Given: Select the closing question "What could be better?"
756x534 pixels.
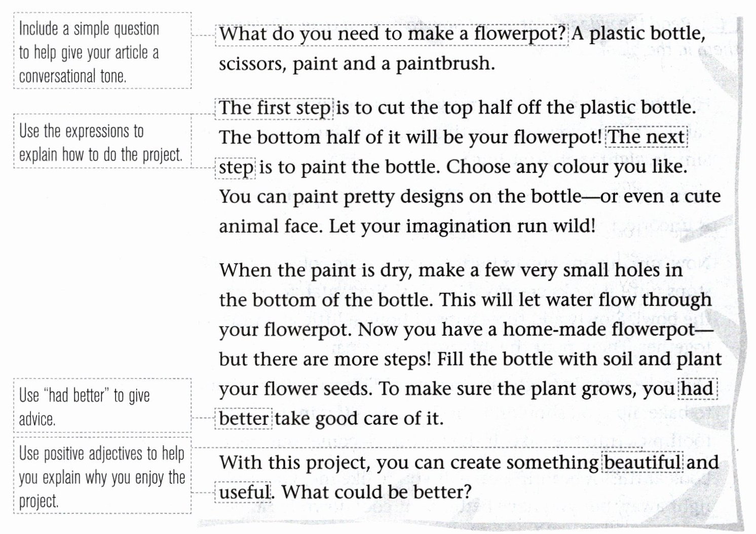Looking at the screenshot, I should (x=376, y=492).
